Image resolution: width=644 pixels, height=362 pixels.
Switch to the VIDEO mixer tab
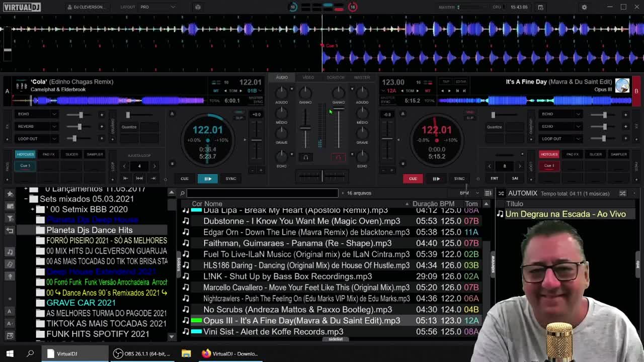point(308,77)
